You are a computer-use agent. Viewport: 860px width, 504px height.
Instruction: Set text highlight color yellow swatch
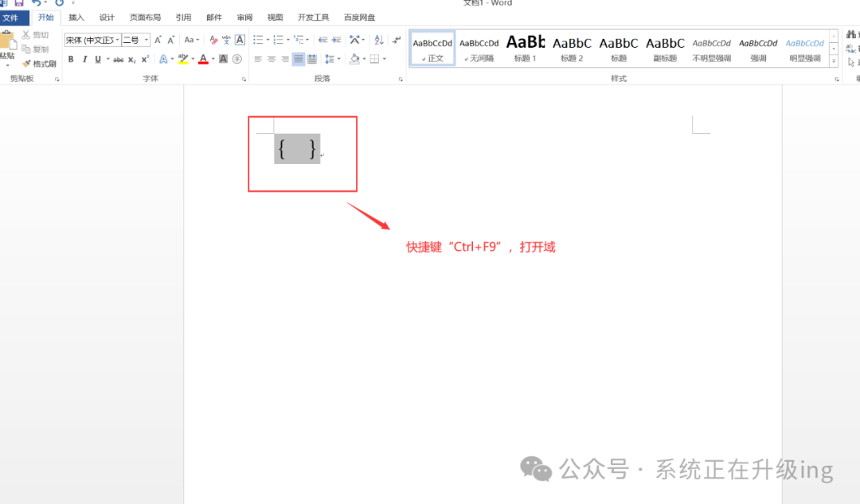tap(183, 59)
